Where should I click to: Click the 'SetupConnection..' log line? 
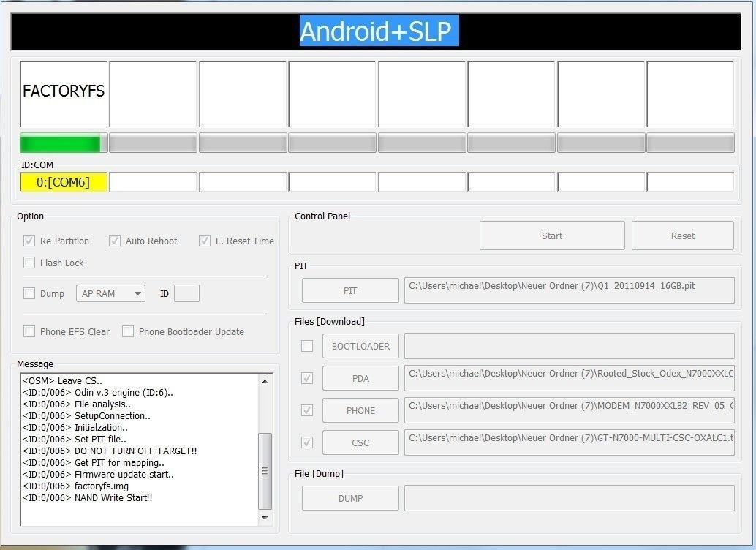[86, 416]
